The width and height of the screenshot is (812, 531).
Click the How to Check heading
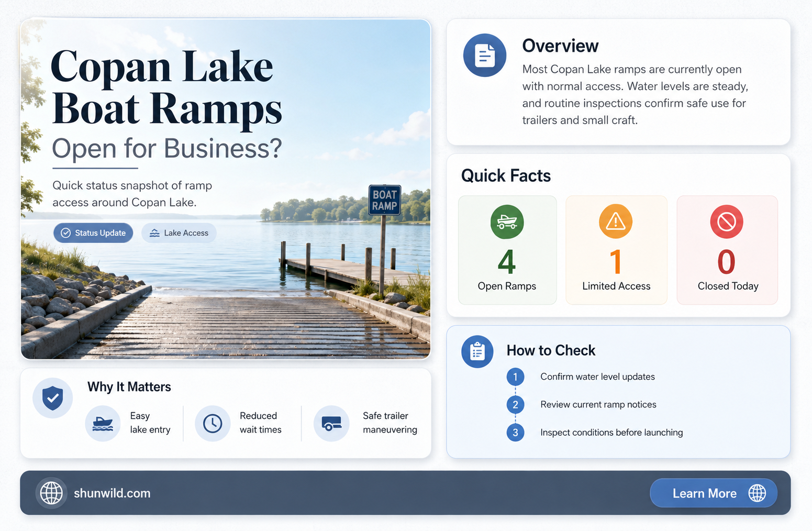(551, 350)
